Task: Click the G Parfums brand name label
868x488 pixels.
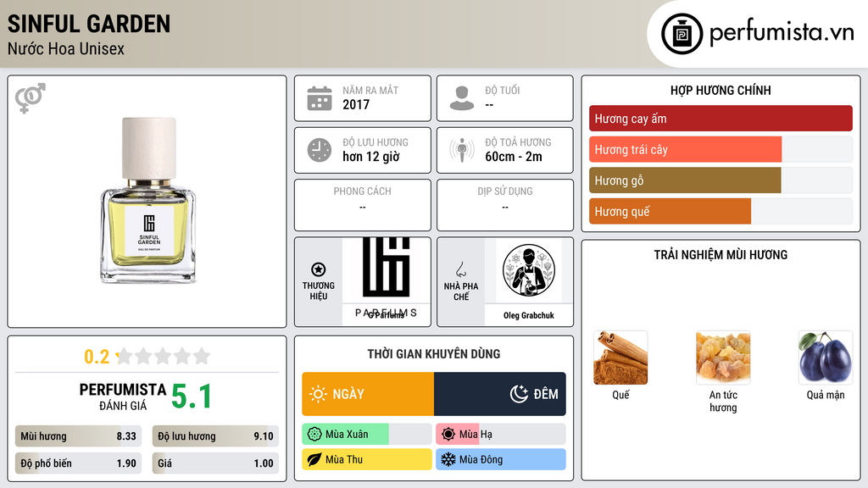Action: coord(387,315)
